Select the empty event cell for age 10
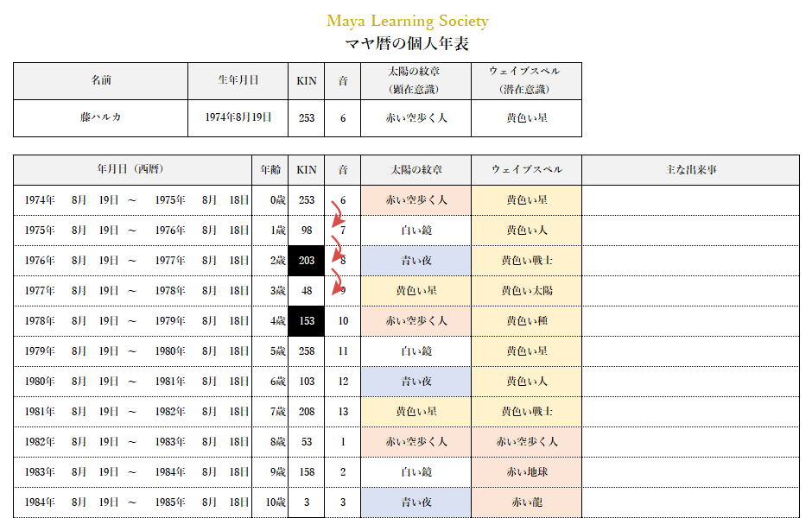This screenshot has width=812, height=518. [x=690, y=502]
